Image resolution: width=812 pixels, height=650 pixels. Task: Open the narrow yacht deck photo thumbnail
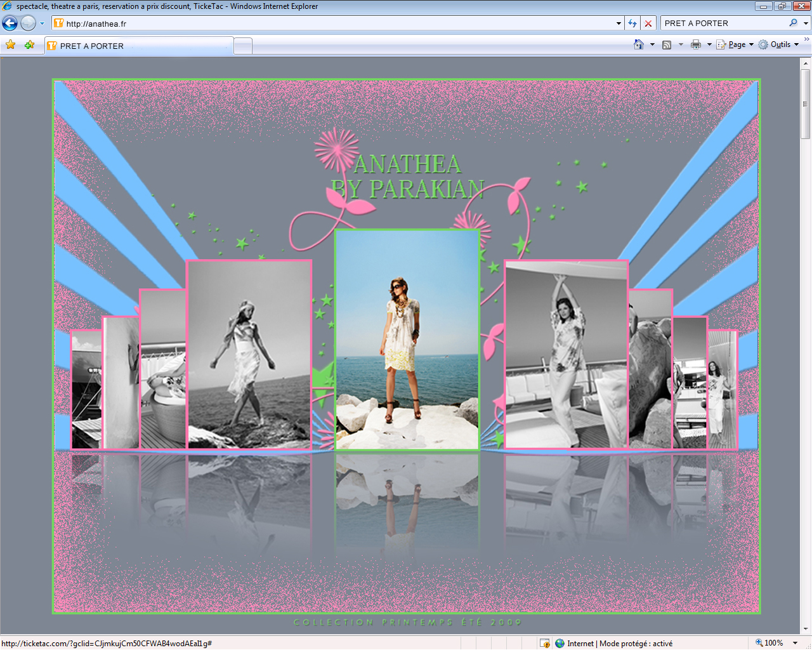coord(690,383)
